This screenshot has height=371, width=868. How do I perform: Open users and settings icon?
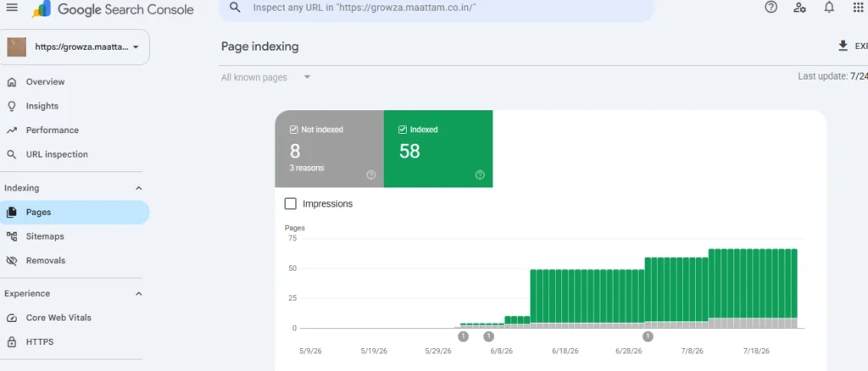click(x=799, y=8)
